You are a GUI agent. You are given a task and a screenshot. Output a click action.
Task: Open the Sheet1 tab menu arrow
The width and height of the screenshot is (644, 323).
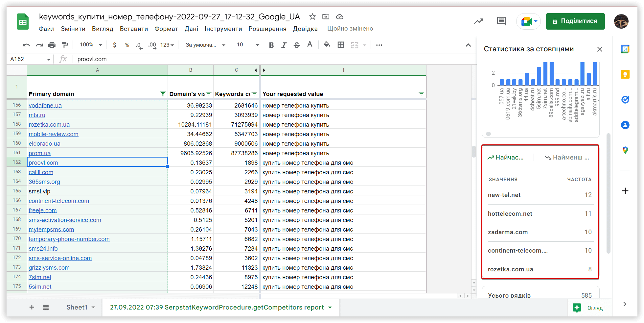93,307
